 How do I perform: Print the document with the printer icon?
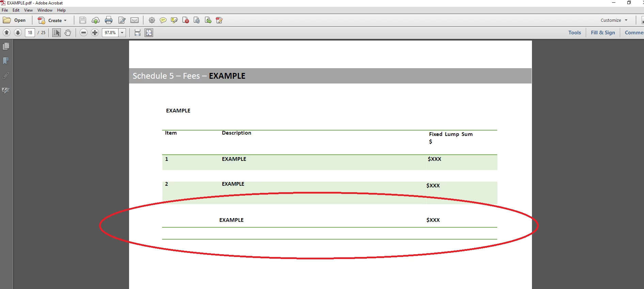[109, 20]
